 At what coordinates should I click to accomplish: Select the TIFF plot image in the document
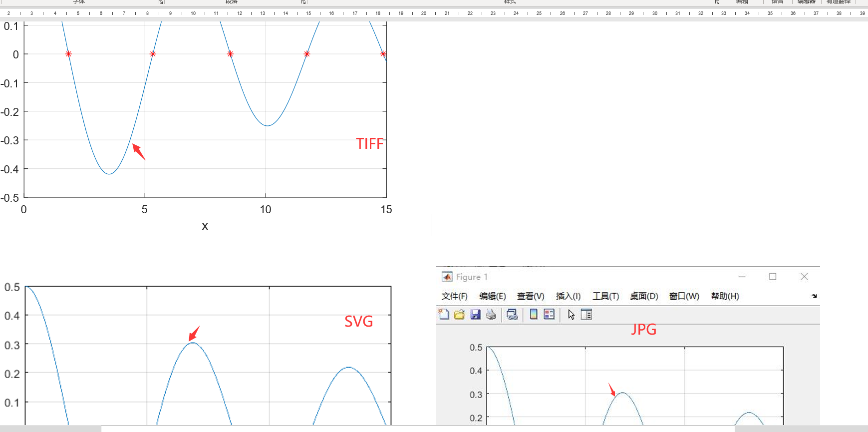pos(196,126)
